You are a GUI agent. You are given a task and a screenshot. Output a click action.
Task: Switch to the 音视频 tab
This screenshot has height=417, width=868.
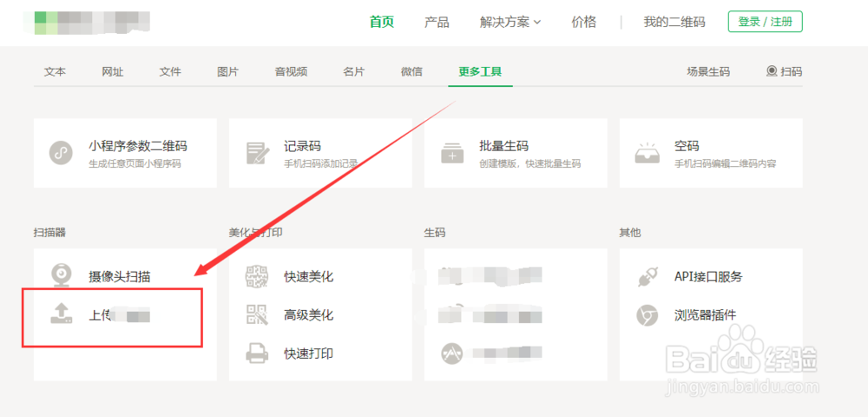point(291,71)
